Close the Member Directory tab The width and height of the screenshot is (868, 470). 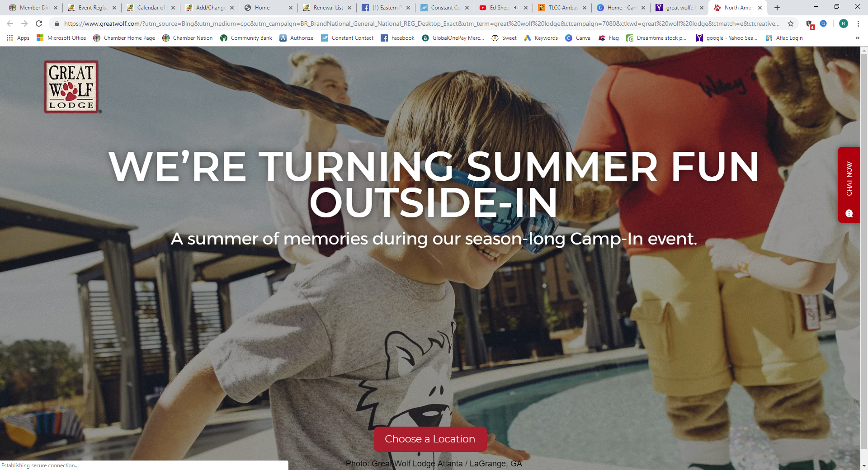pos(56,8)
